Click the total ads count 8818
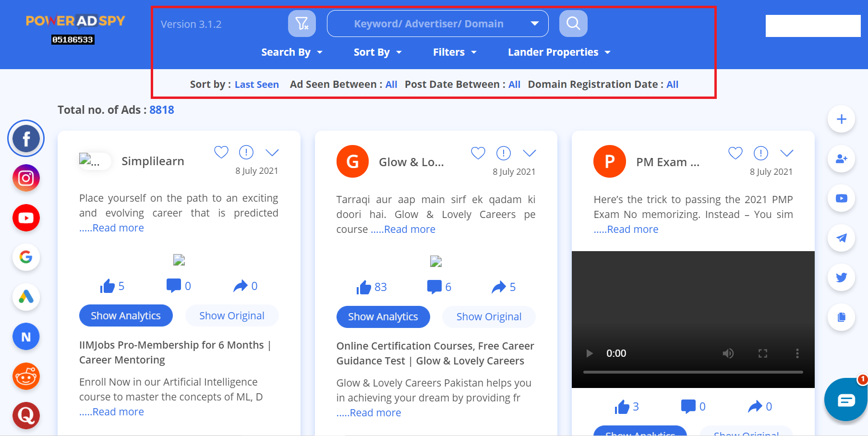Image resolution: width=868 pixels, height=436 pixels. point(162,110)
